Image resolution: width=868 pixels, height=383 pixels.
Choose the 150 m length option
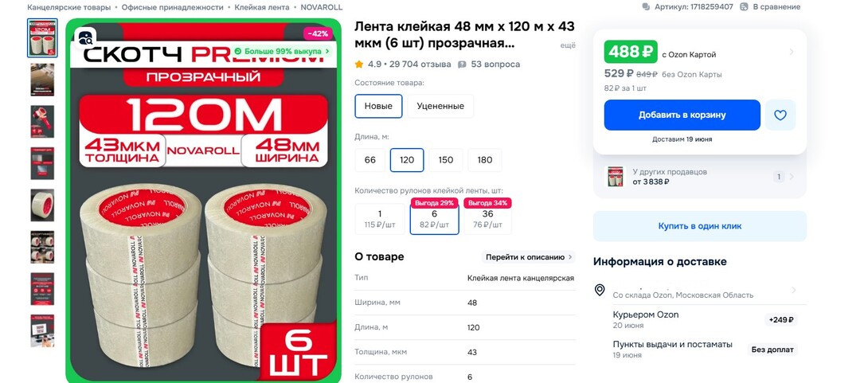446,160
